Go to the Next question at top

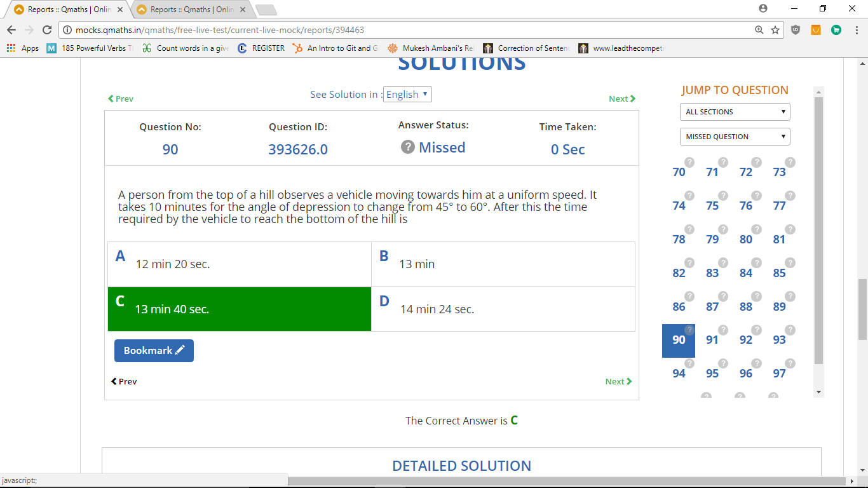(x=621, y=98)
